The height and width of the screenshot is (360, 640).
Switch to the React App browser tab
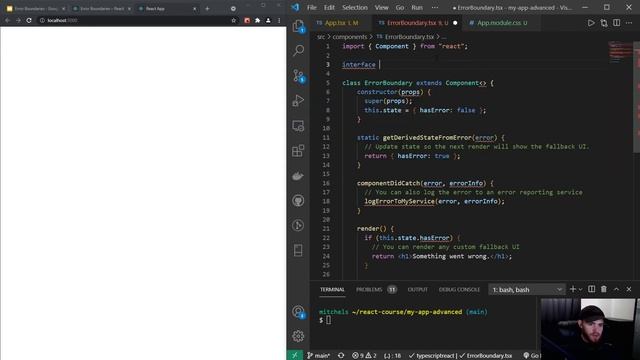(x=167, y=9)
